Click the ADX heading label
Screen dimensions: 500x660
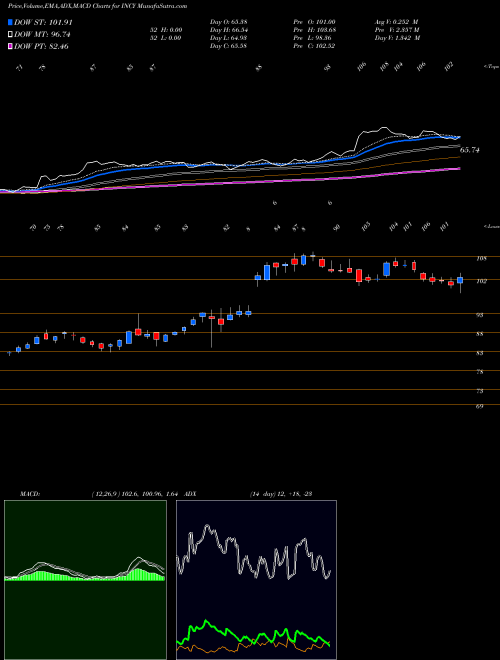tap(191, 493)
